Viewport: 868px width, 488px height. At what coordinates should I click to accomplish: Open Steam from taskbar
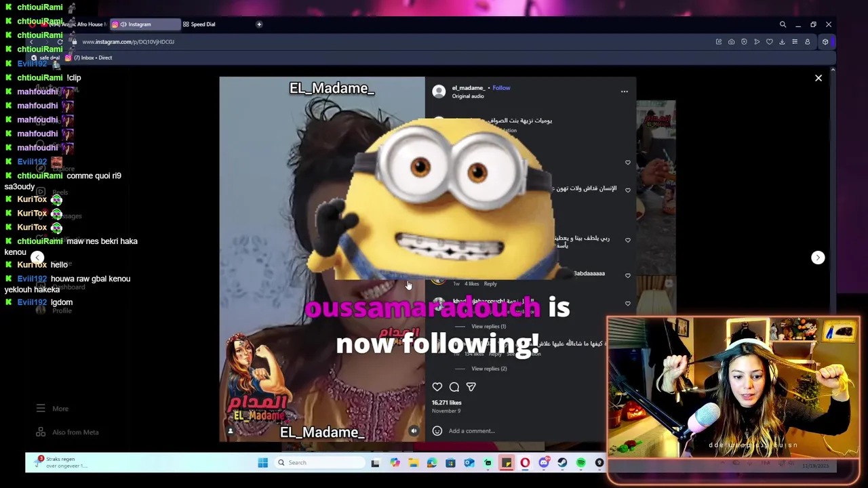coord(562,463)
